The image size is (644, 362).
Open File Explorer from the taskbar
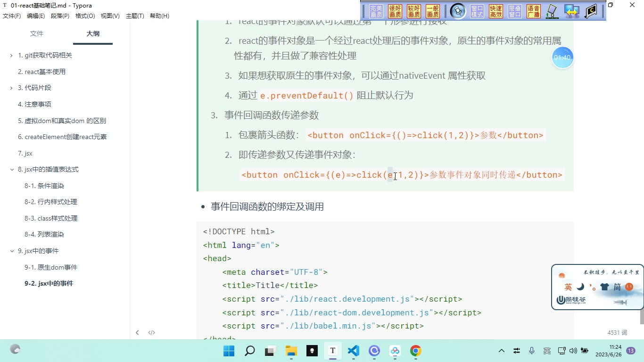[291, 351]
